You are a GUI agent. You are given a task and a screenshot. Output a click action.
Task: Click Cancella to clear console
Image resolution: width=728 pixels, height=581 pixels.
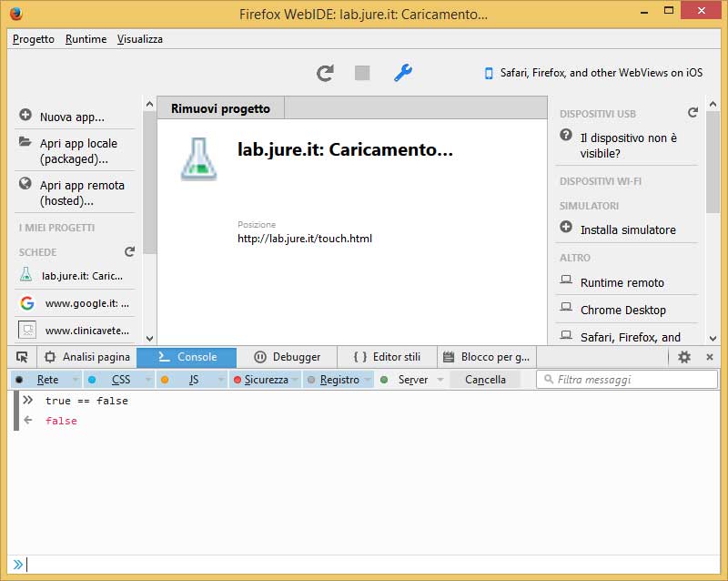pos(485,380)
